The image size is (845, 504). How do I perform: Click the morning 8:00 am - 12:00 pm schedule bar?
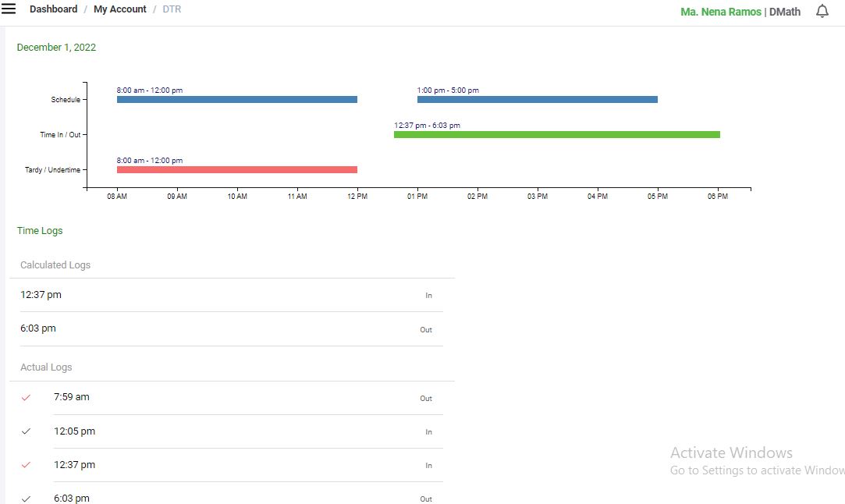(236, 100)
